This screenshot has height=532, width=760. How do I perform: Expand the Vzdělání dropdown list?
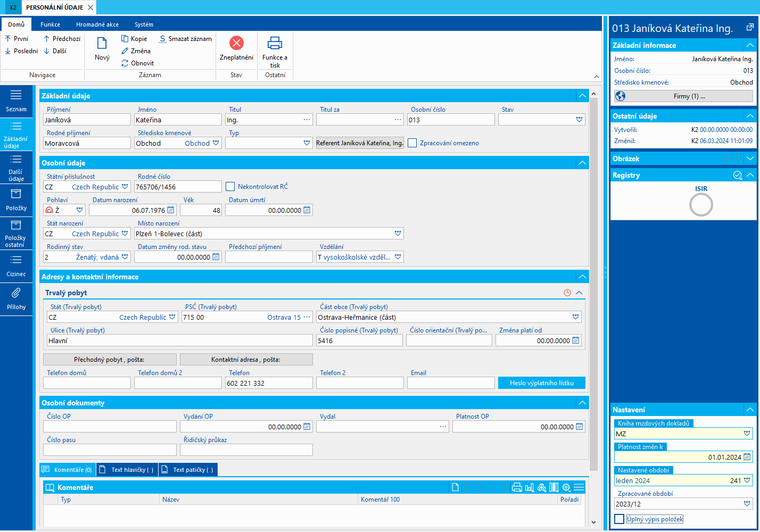pos(398,257)
